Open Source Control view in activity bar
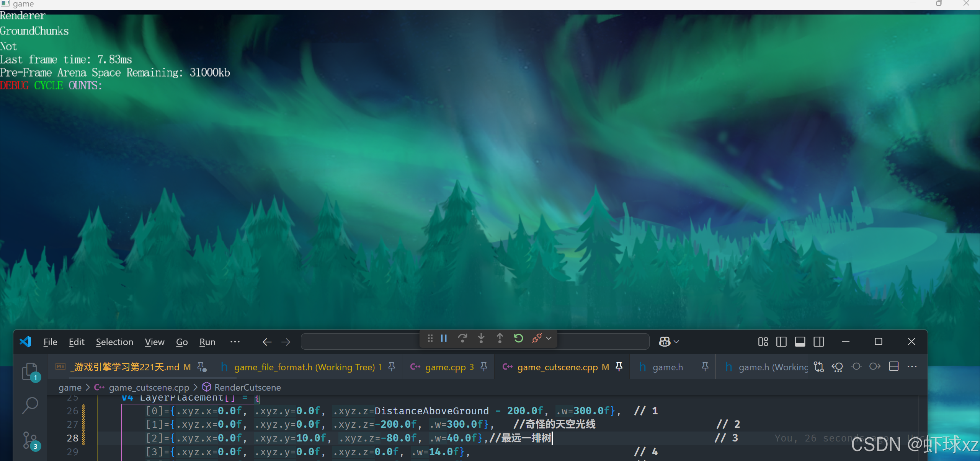This screenshot has height=461, width=980. [30, 441]
